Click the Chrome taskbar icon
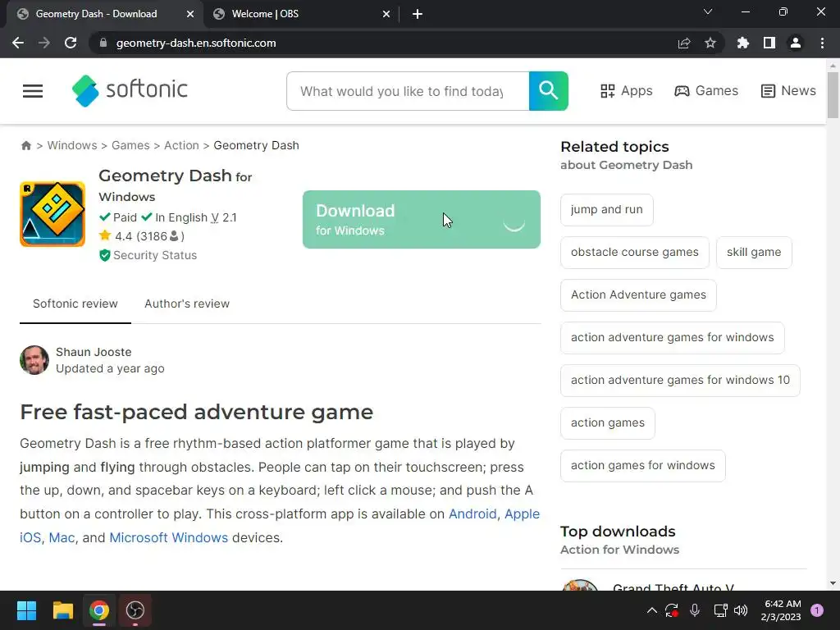This screenshot has width=840, height=630. click(x=99, y=610)
